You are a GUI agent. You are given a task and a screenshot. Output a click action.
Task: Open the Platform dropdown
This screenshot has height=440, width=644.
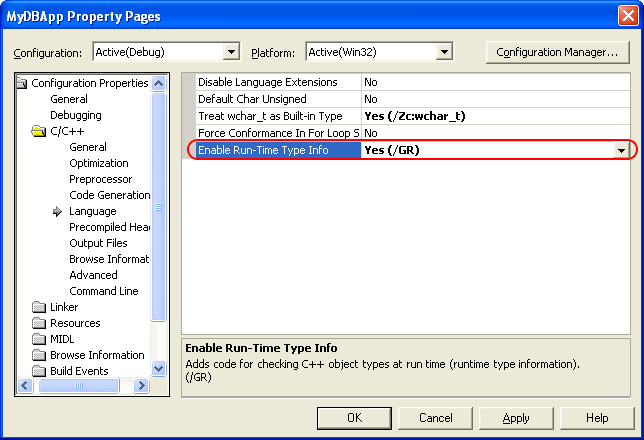[443, 52]
